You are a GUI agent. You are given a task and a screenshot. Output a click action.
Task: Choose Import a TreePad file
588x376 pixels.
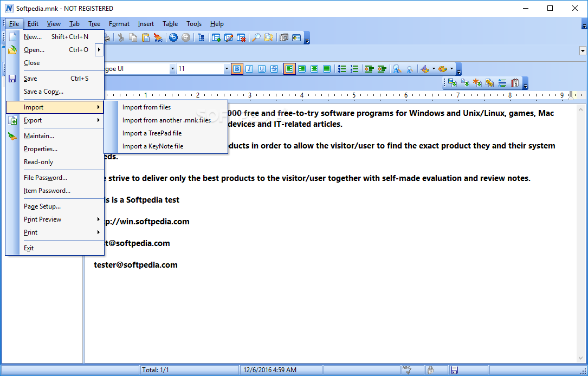click(166, 133)
